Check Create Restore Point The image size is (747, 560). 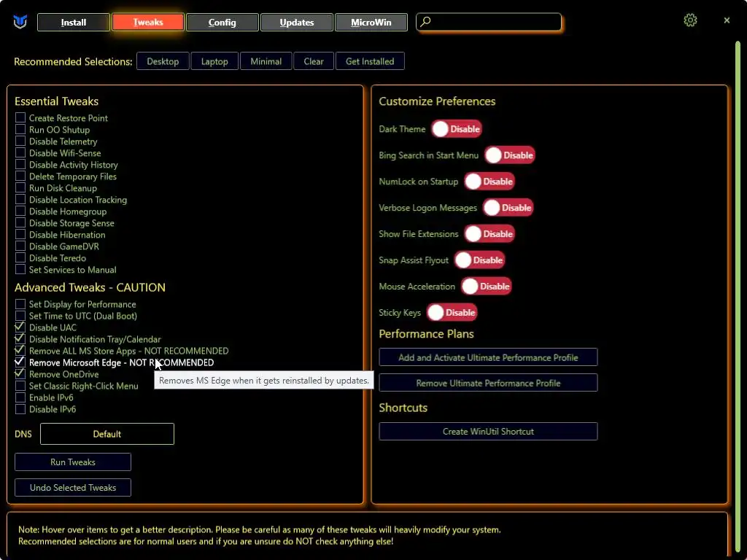click(20, 117)
